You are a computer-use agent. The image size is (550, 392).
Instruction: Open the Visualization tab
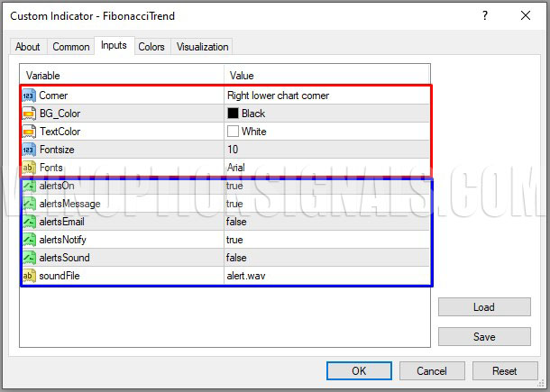tap(202, 47)
